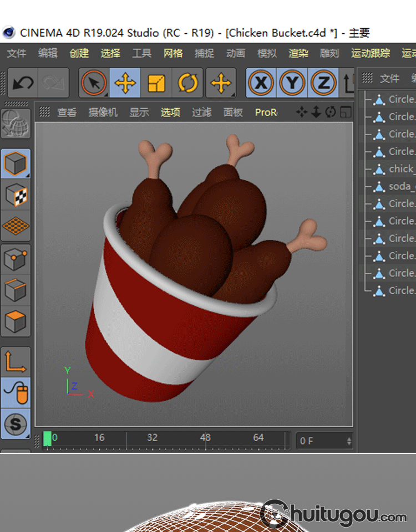Select the soda_ object in object list
Image resolution: width=416 pixels, height=532 pixels.
pos(400,186)
